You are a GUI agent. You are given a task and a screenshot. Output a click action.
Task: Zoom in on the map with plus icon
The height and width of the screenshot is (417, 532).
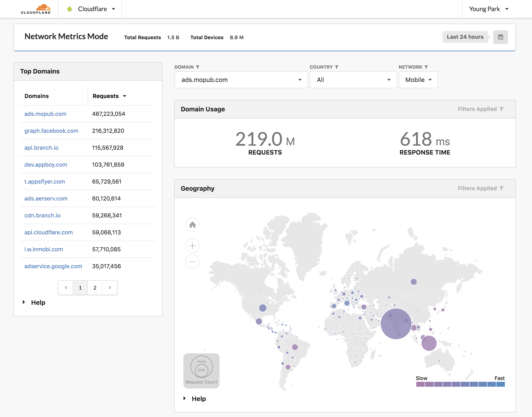[192, 246]
